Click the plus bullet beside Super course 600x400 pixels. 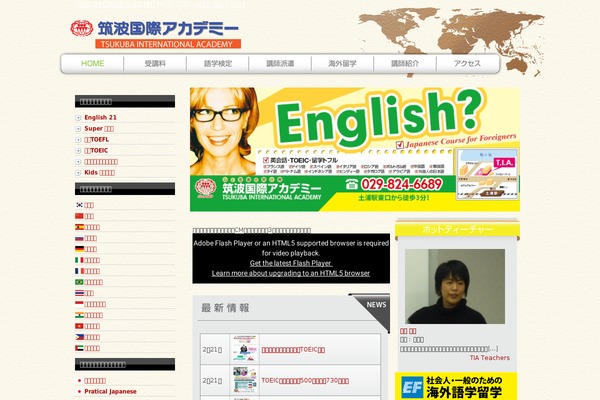tap(78, 129)
